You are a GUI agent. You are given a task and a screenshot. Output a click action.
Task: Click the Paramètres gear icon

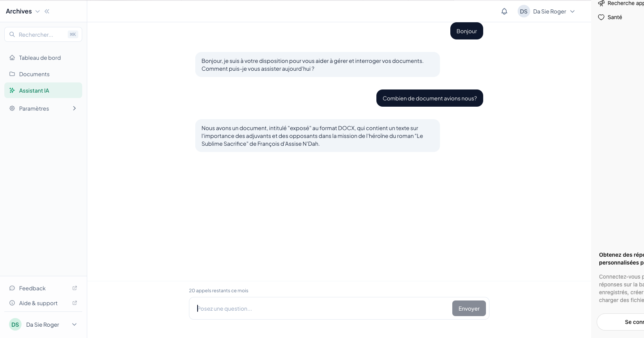12,109
